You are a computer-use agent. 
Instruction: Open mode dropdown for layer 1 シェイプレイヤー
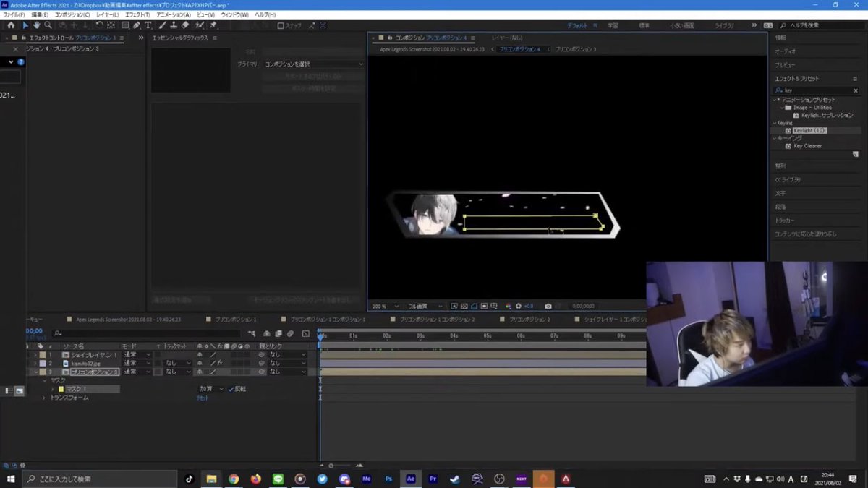(x=137, y=354)
